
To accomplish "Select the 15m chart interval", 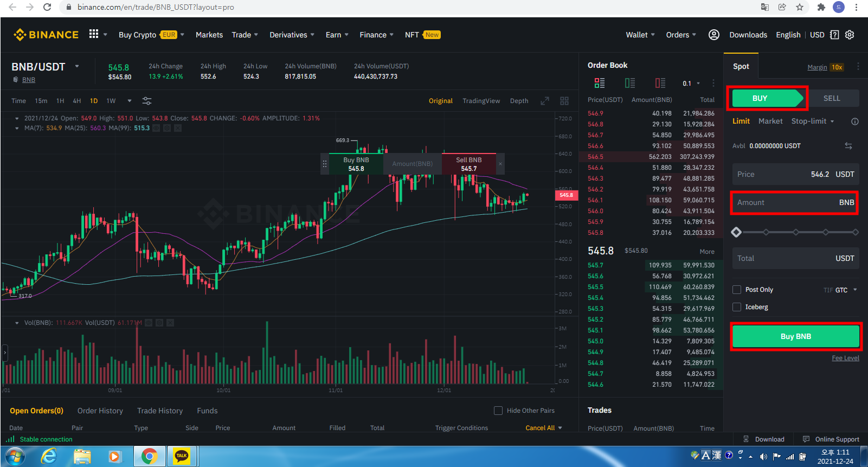I will click(x=41, y=101).
